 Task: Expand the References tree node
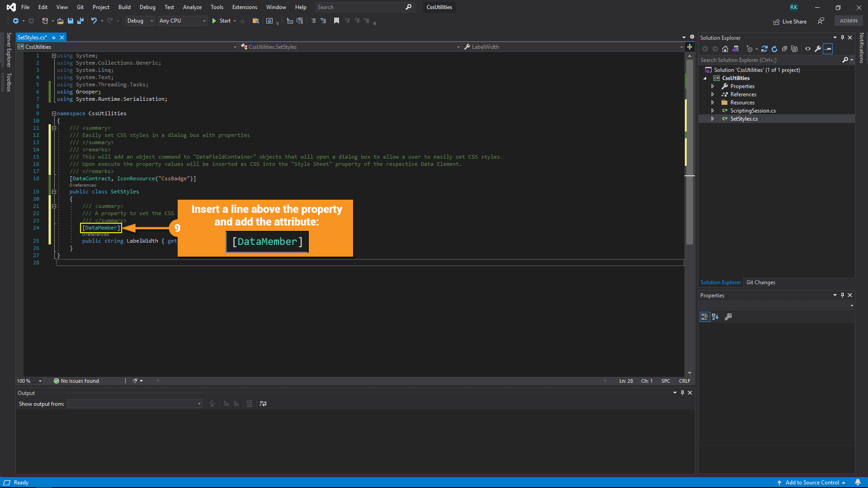[x=713, y=94]
